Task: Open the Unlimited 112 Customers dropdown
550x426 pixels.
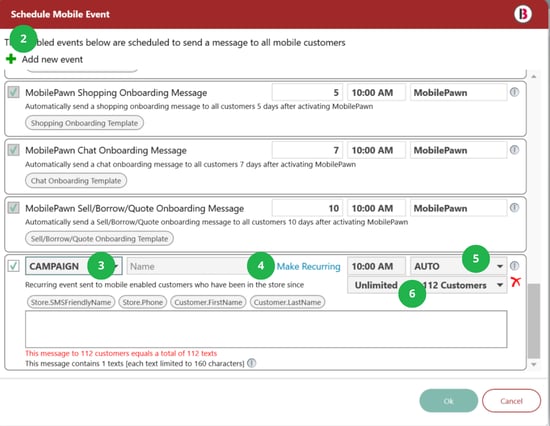Action: (427, 285)
